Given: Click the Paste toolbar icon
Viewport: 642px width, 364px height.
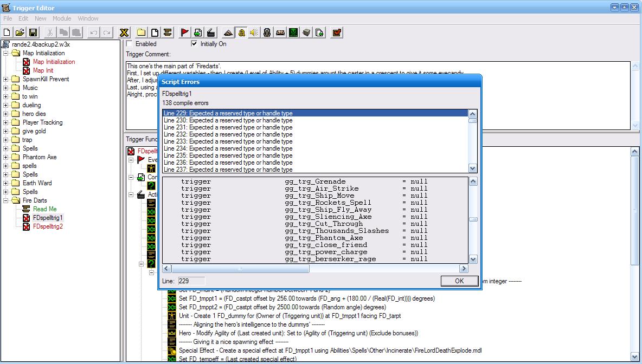Looking at the screenshot, I should (76, 32).
